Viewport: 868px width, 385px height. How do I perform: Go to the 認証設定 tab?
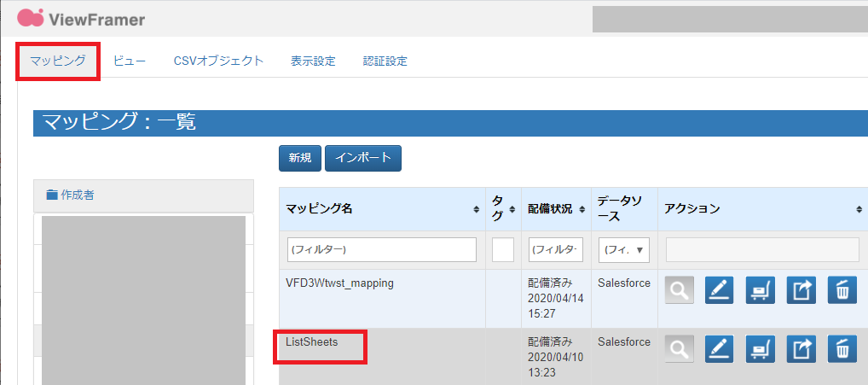click(x=385, y=61)
